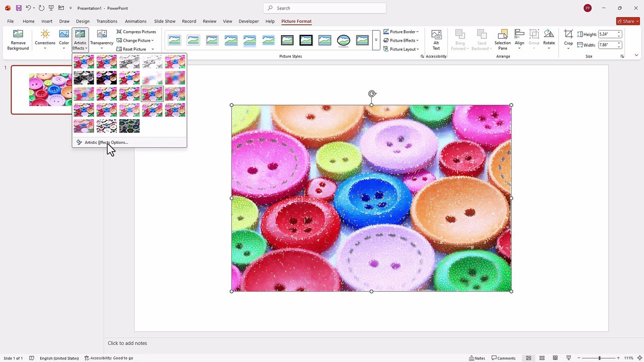Switch to the Design tab
The image size is (644, 362).
tap(83, 21)
